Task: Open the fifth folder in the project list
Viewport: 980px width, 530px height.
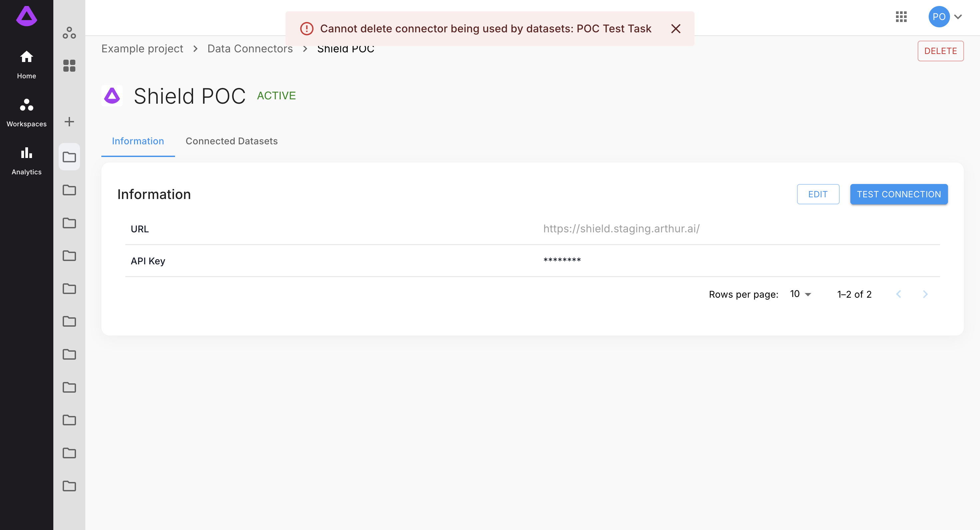Action: point(69,288)
